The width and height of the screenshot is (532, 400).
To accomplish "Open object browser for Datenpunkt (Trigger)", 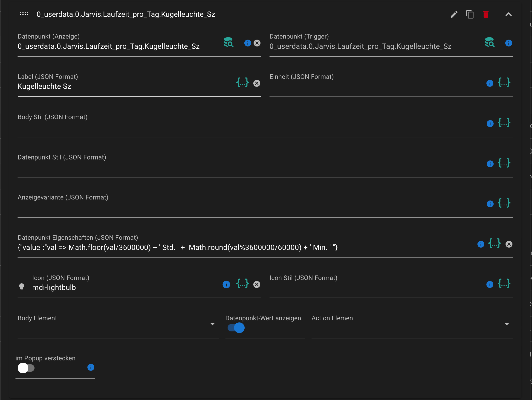I will [489, 43].
